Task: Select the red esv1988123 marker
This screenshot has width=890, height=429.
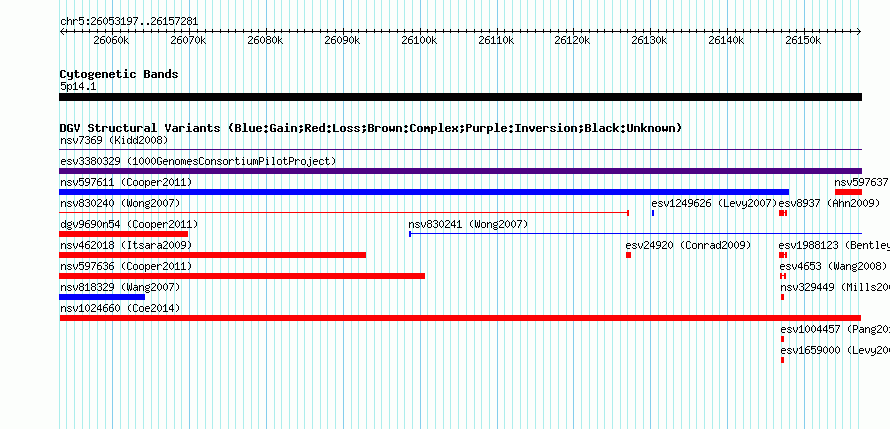Action: 783,255
